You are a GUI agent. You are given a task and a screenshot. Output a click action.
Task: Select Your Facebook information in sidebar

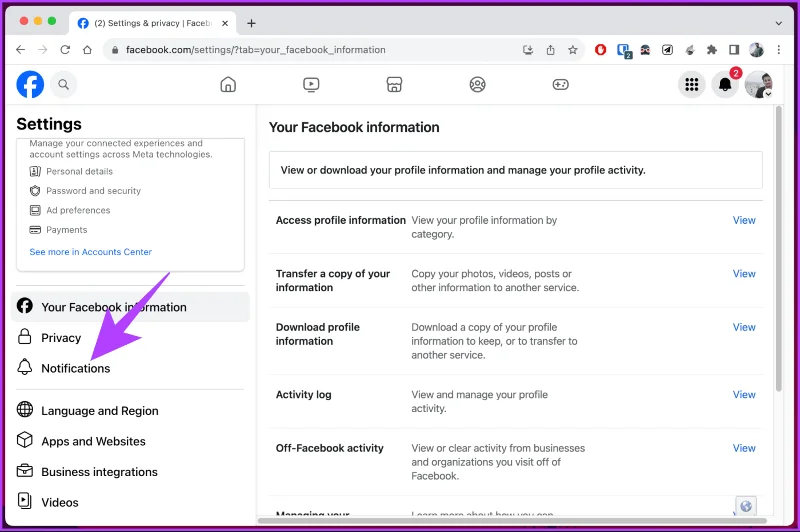tap(130, 307)
